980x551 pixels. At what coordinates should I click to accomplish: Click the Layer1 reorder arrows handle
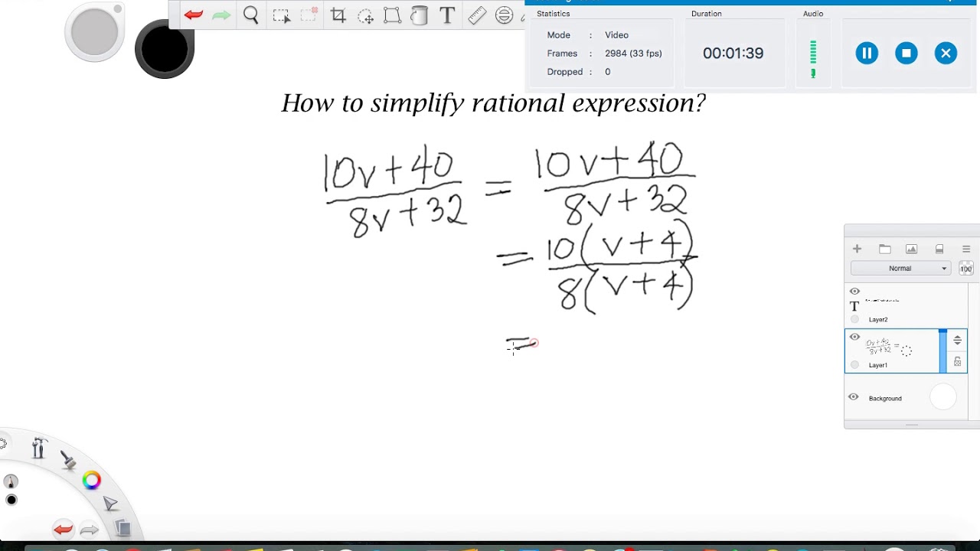coord(957,341)
